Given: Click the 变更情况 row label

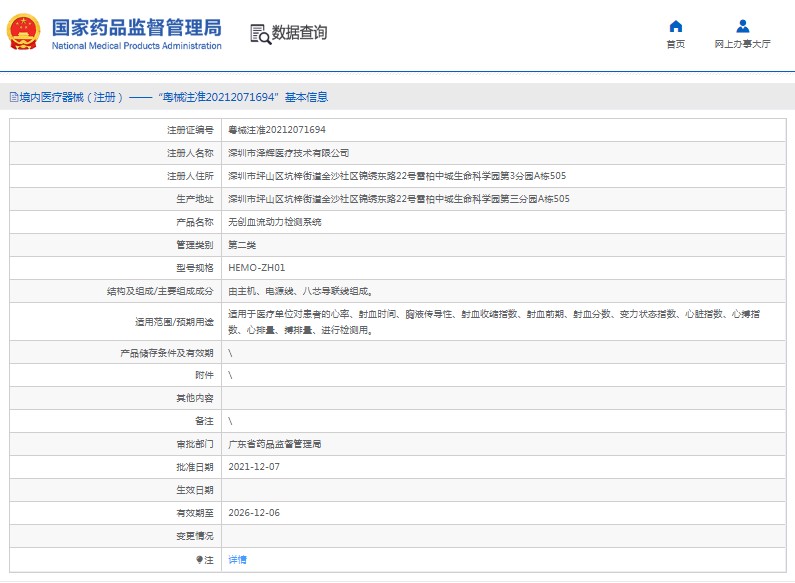Looking at the screenshot, I should point(195,536).
